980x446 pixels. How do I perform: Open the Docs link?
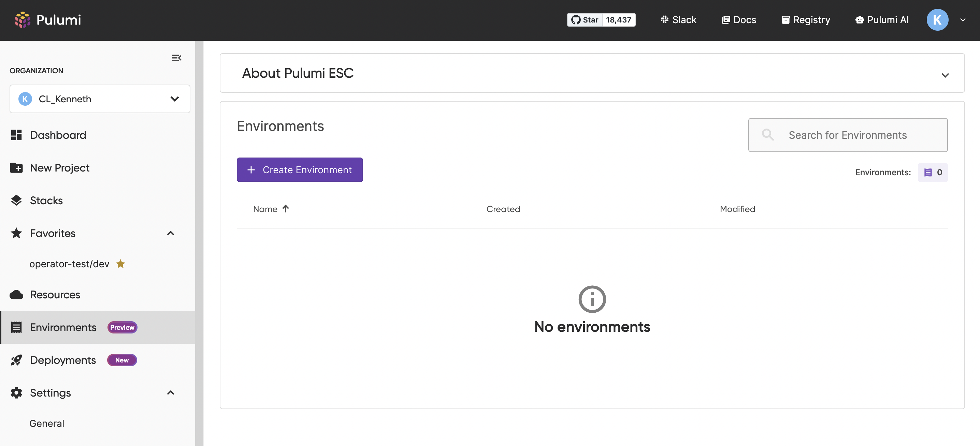(739, 20)
